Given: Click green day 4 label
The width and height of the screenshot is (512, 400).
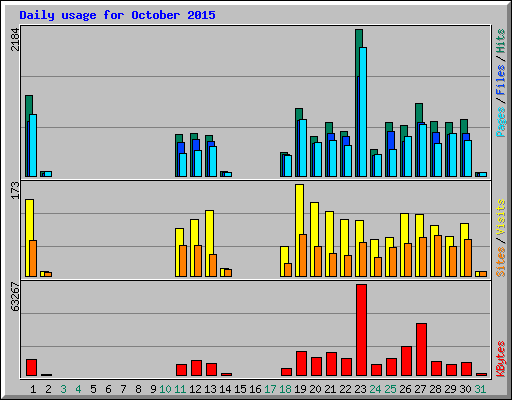Looking at the screenshot, I should point(78,389).
